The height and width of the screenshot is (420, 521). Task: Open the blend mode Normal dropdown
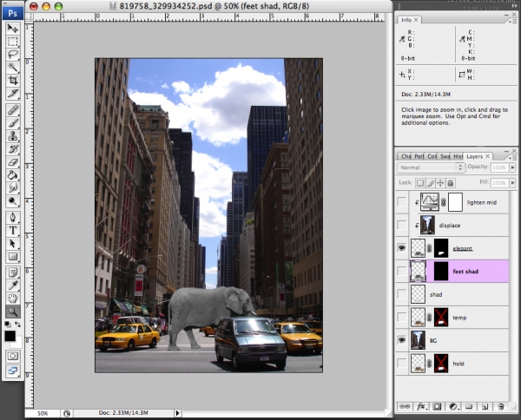(x=431, y=167)
